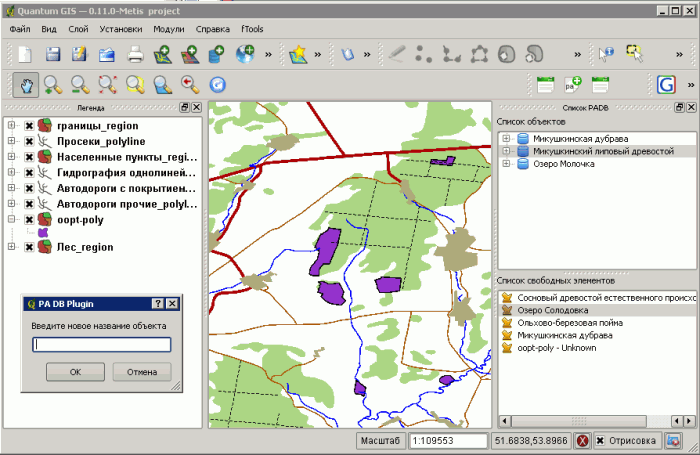Image resolution: width=700 pixels, height=455 pixels.
Task: Toggle visibility of Просеки_polyline layer
Action: click(29, 142)
